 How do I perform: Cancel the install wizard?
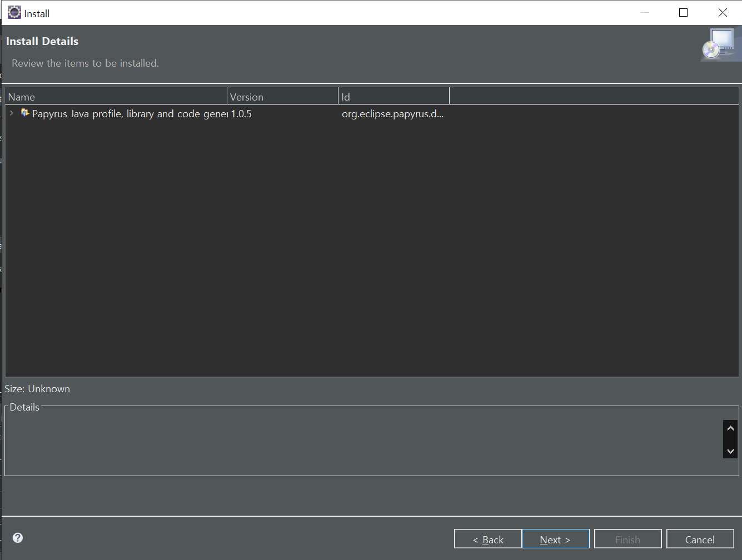pos(700,539)
